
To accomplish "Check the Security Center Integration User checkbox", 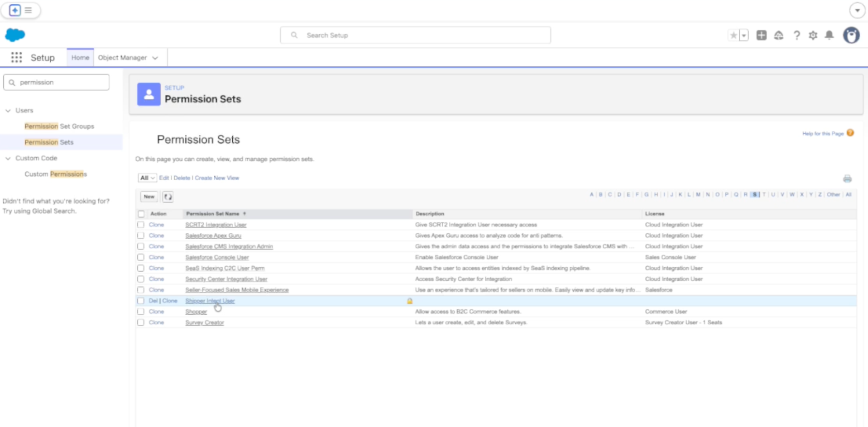I will (x=141, y=279).
